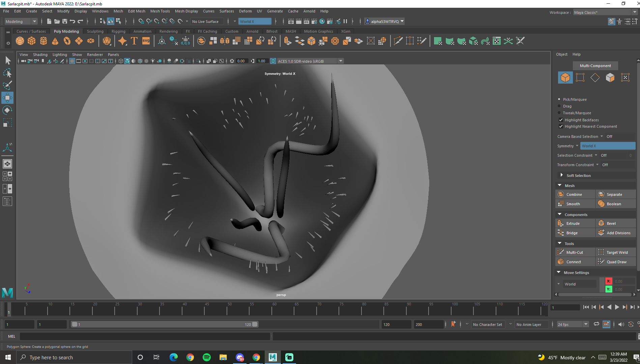Click the Combine button in Mesh section

(x=575, y=194)
